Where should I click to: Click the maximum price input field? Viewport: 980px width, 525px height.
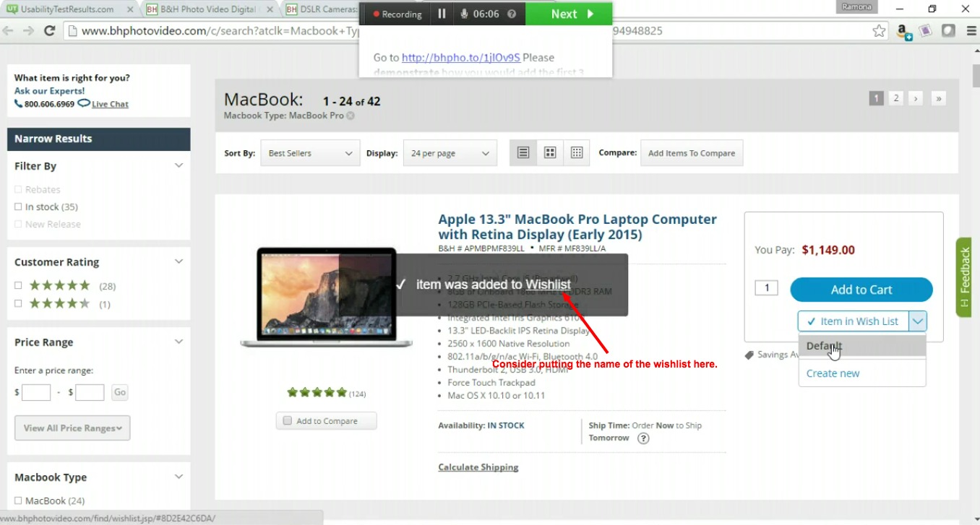coord(90,392)
